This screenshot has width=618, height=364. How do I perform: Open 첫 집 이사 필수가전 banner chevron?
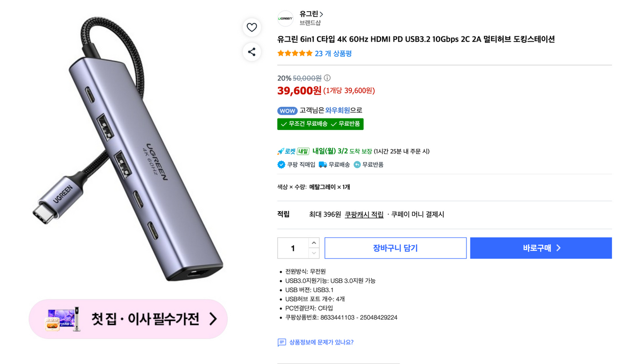click(x=212, y=319)
